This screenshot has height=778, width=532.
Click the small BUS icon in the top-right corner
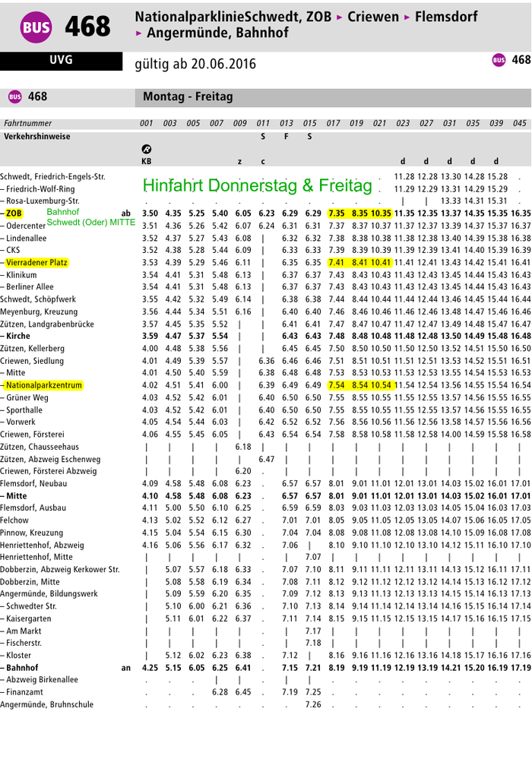[499, 60]
